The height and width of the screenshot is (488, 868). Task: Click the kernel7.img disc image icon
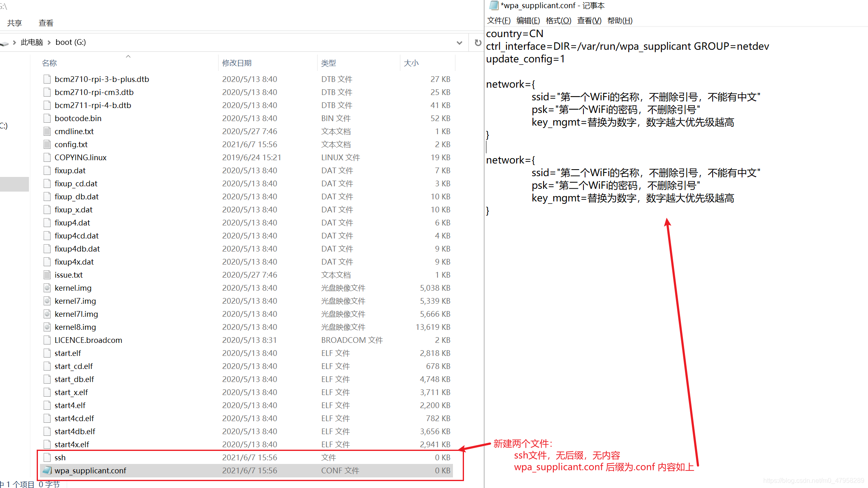[x=47, y=301]
